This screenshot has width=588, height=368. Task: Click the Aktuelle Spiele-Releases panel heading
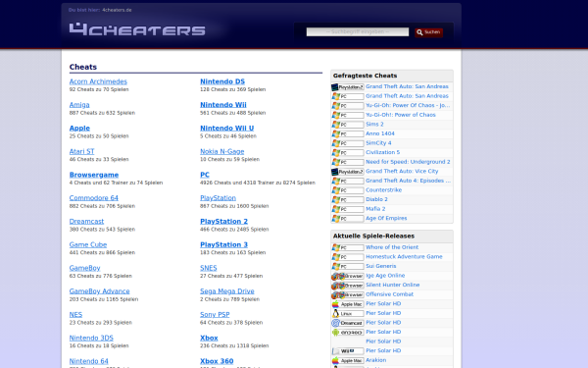[374, 236]
